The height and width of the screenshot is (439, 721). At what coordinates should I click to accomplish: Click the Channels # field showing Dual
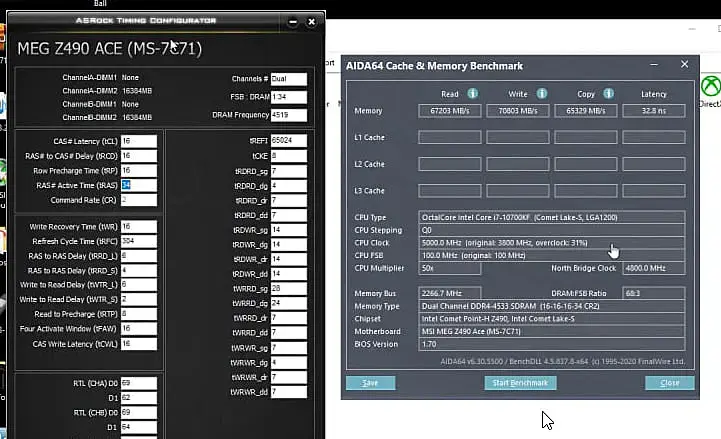pyautogui.click(x=289, y=79)
